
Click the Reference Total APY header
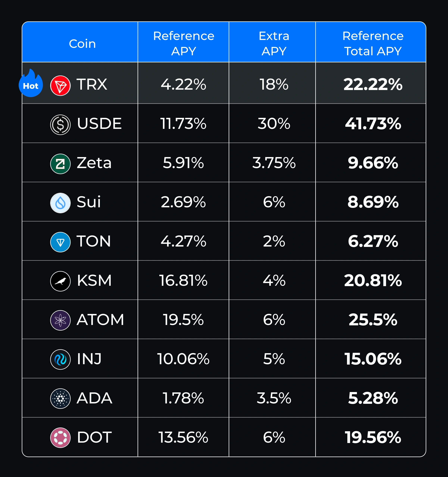pyautogui.click(x=373, y=44)
